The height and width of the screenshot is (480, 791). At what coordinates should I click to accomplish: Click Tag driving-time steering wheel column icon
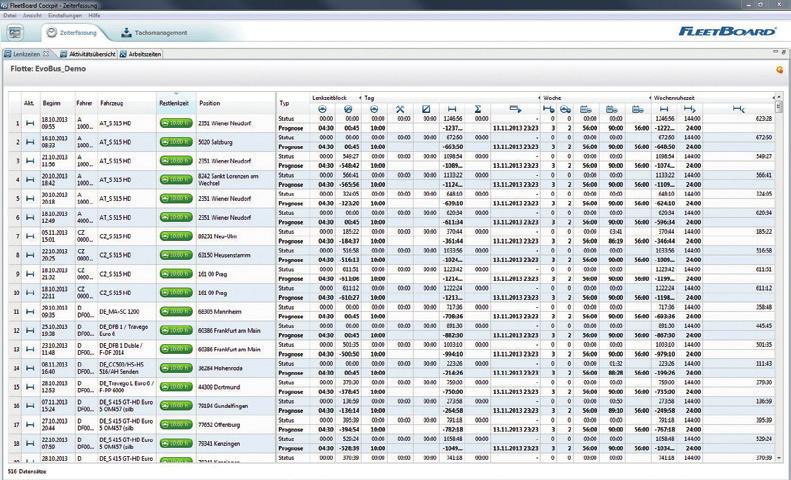(x=374, y=109)
